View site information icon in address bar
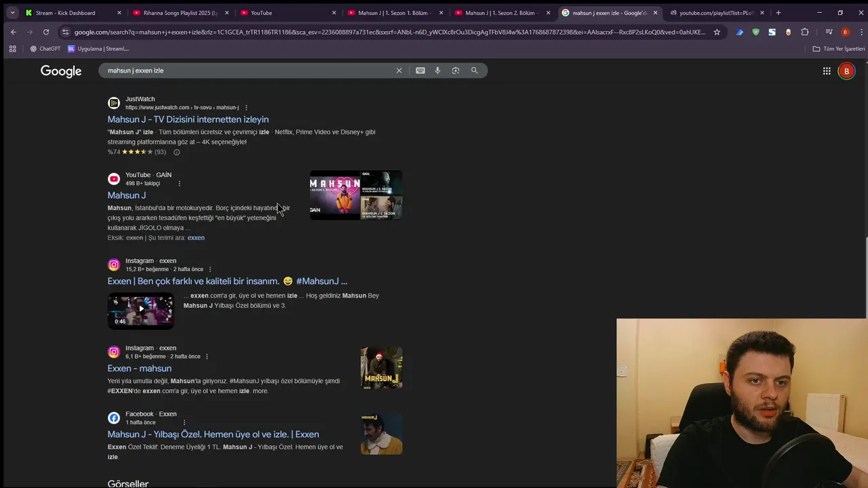This screenshot has height=488, width=868. (x=65, y=32)
